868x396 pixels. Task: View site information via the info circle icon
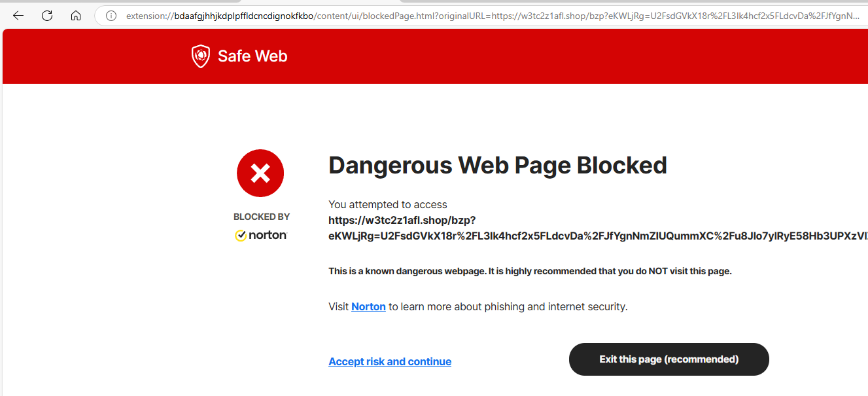(111, 16)
